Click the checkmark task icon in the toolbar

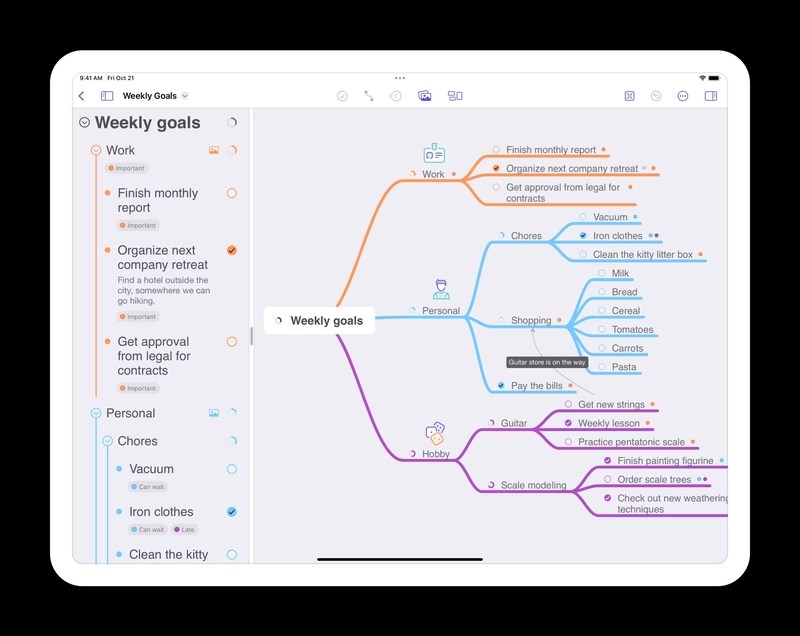click(343, 95)
